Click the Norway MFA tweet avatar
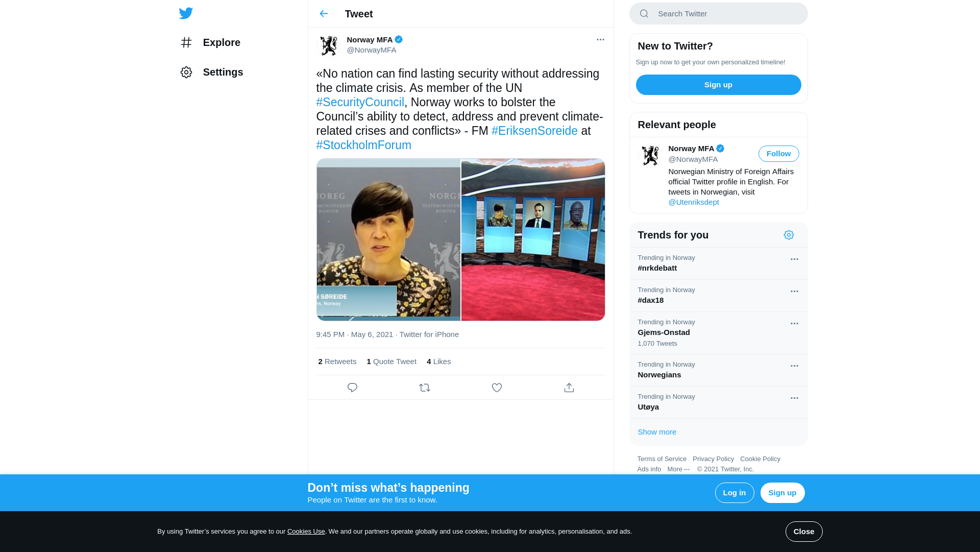This screenshot has height=552, width=980. (328, 45)
